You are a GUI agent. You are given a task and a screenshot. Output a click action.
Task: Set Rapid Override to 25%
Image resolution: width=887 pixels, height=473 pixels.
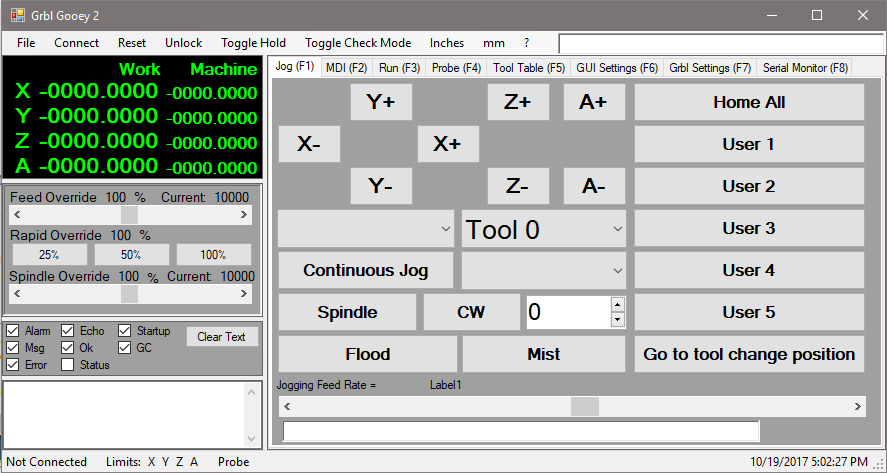coord(49,255)
